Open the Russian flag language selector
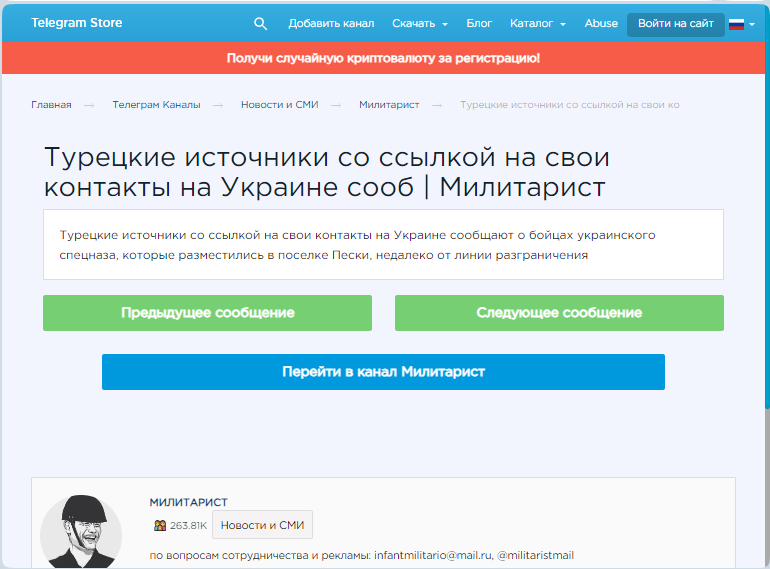770x569 pixels. 742,24
